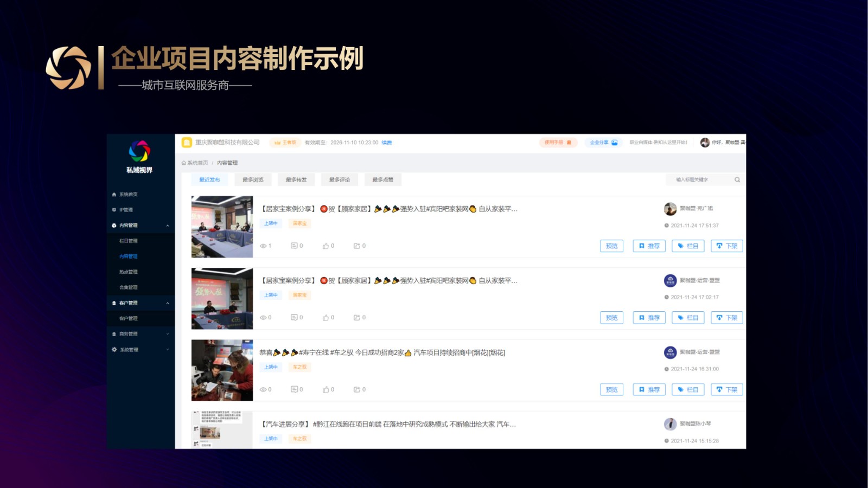
Task: Select 栏目管理 in the sidebar submenu
Action: (129, 241)
